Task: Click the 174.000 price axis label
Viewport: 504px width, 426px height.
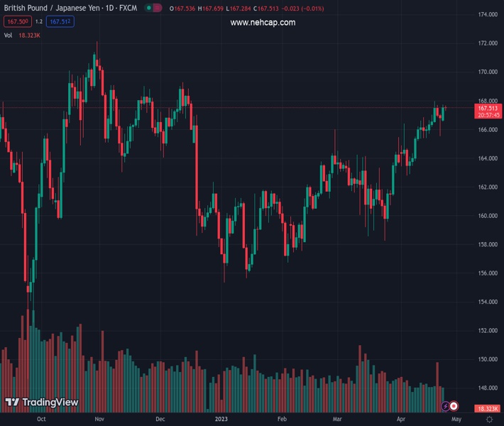Action: pyautogui.click(x=488, y=14)
